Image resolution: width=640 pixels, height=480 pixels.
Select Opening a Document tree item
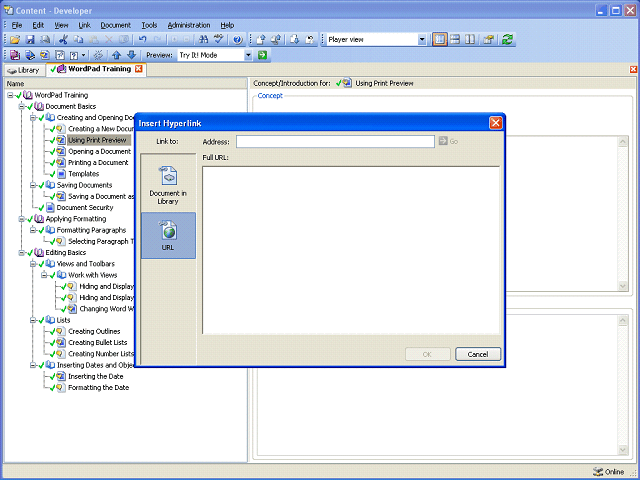coord(99,151)
